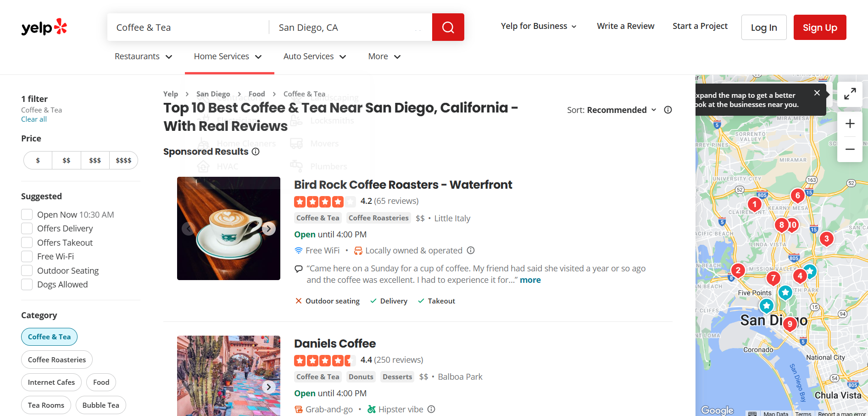Screen dimensions: 868x416
Task: Expand the map to full screen
Action: coord(850,94)
